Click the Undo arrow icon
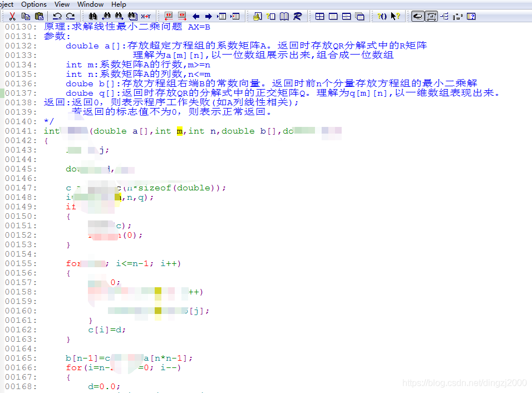This screenshot has width=532, height=393. click(x=57, y=16)
